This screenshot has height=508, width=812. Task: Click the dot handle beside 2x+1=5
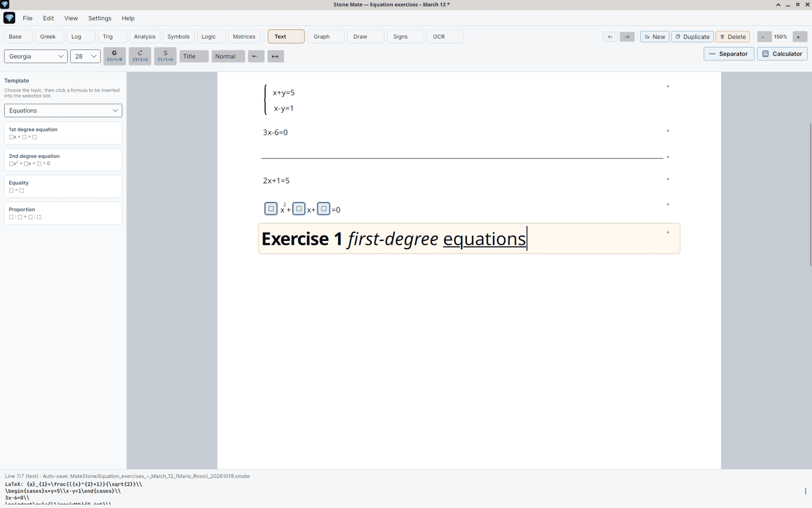(668, 179)
